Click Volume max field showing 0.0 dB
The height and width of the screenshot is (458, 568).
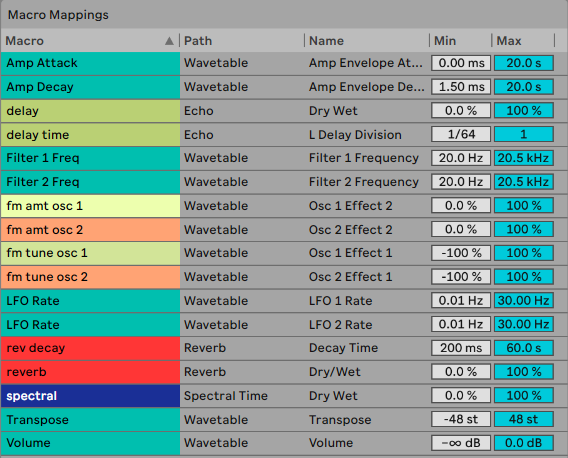(524, 443)
